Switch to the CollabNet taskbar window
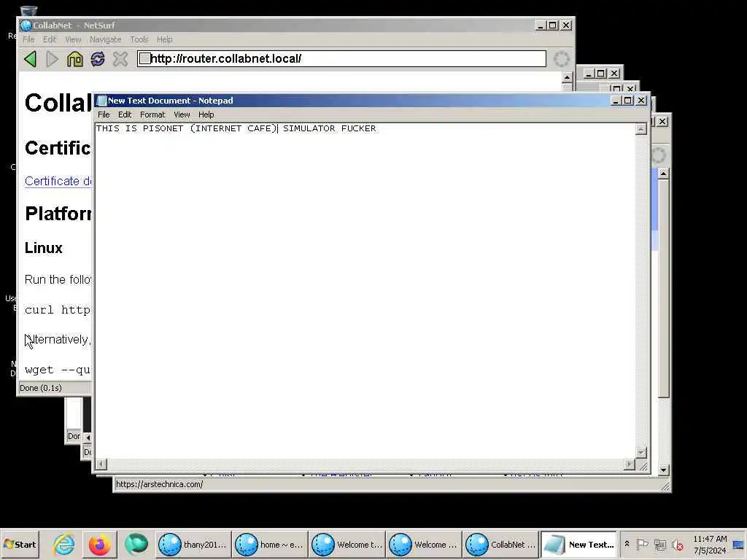The image size is (747, 560). point(500,545)
